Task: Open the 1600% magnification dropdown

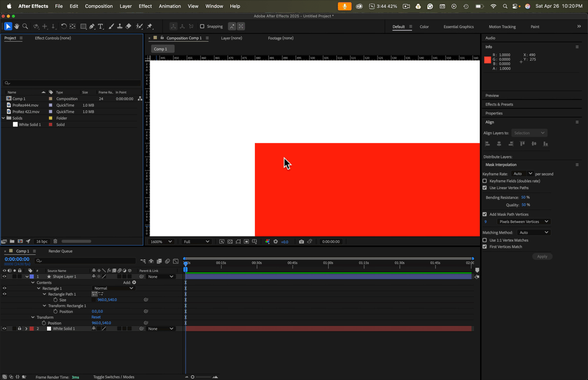Action: tap(161, 242)
